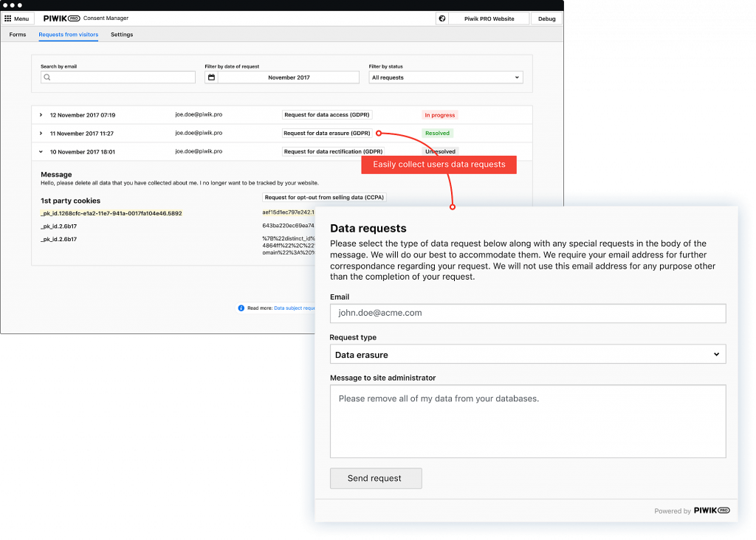Open the Settings tab
The image size is (756, 540).
(122, 34)
